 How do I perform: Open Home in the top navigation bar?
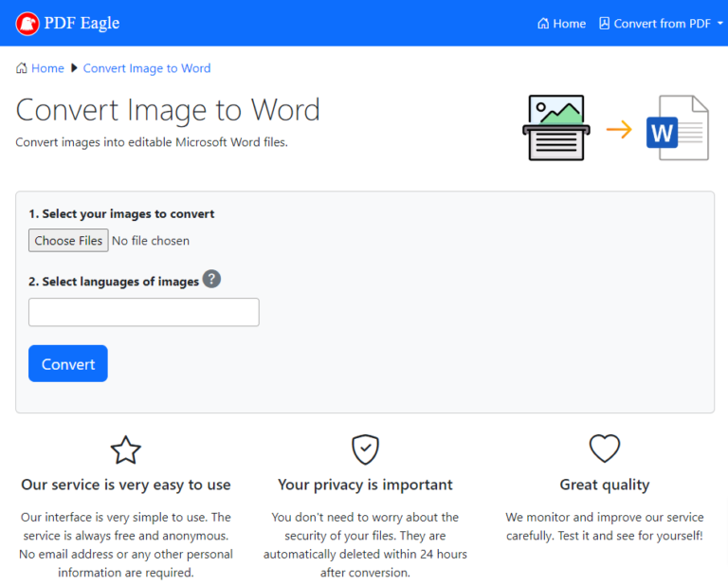click(561, 23)
